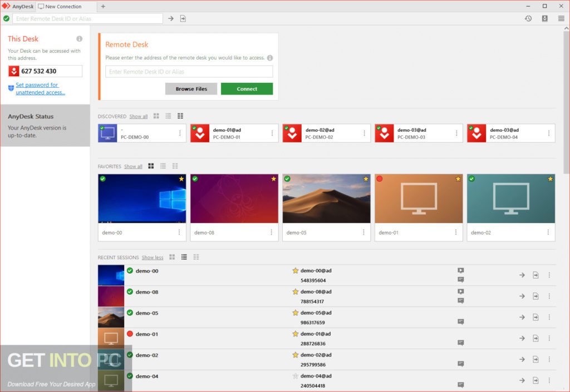Open the three-dot menu on demo-08 favorite
The width and height of the screenshot is (570, 392).
(272, 232)
